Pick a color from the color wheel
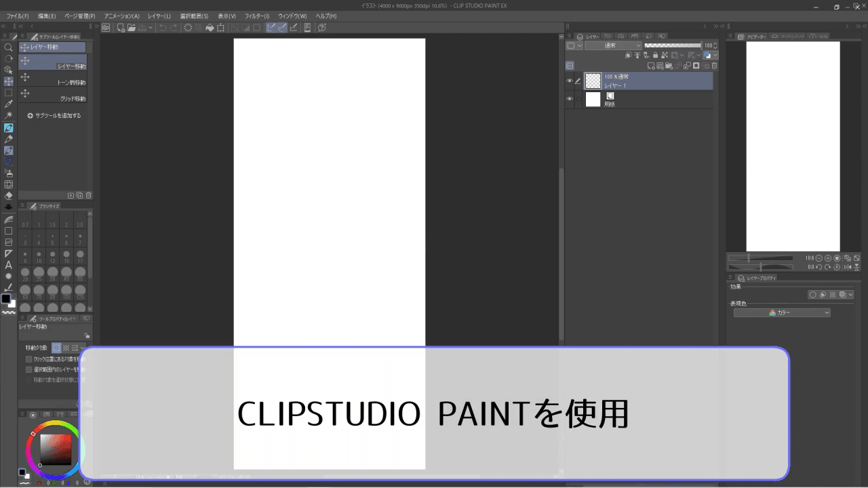This screenshot has height=488, width=868. (x=54, y=447)
